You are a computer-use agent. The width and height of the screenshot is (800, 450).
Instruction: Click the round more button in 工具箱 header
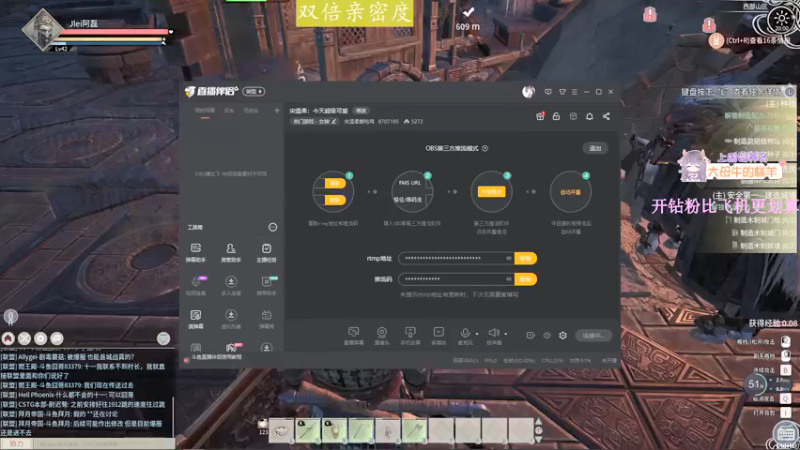point(273,227)
